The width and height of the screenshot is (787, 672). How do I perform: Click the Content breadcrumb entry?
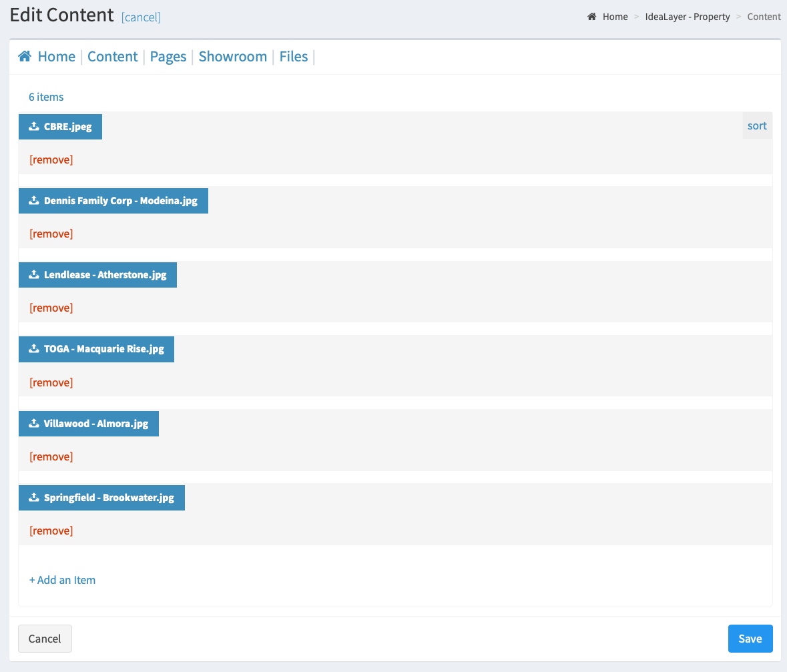pos(764,17)
